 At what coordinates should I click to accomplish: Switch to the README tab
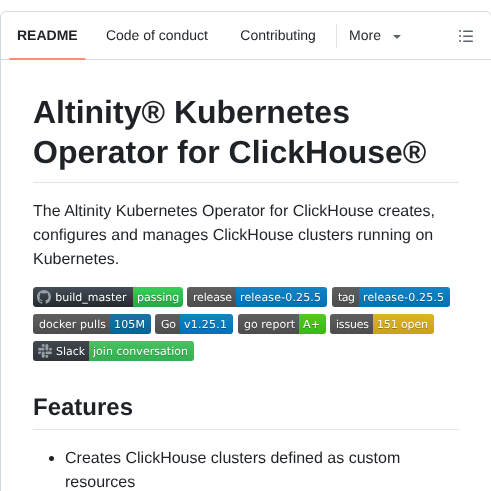point(47,36)
